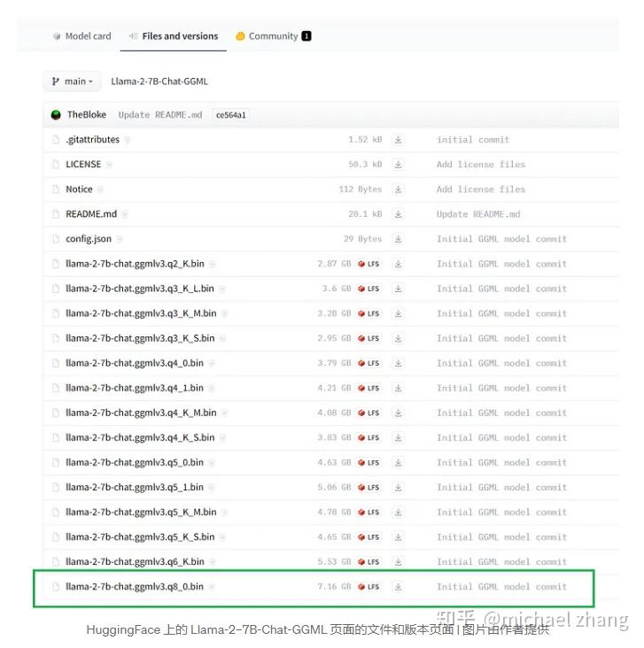The width and height of the screenshot is (644, 648).
Task: Open the Model card tab
Action: [x=81, y=36]
